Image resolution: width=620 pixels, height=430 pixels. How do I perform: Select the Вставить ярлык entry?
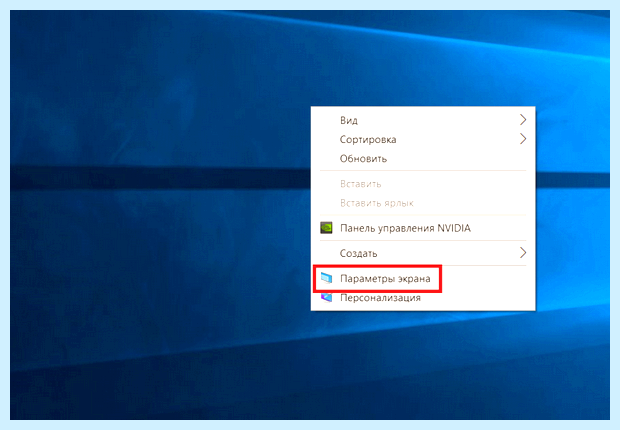coord(423,203)
